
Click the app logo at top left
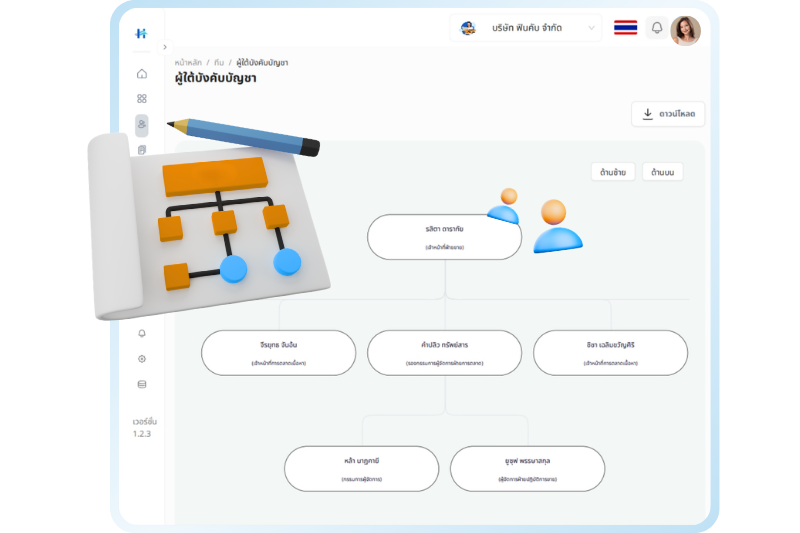pos(142,33)
